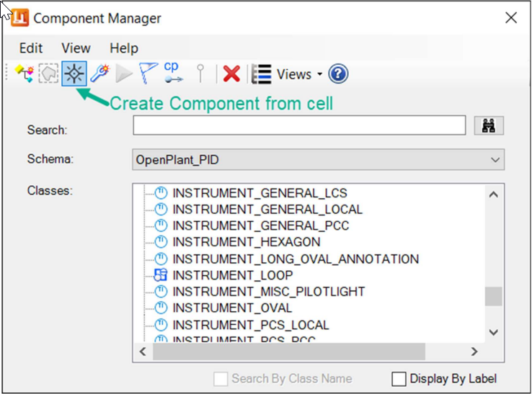Click the horizontal scroll left arrow
This screenshot has height=394, width=532.
click(x=143, y=352)
